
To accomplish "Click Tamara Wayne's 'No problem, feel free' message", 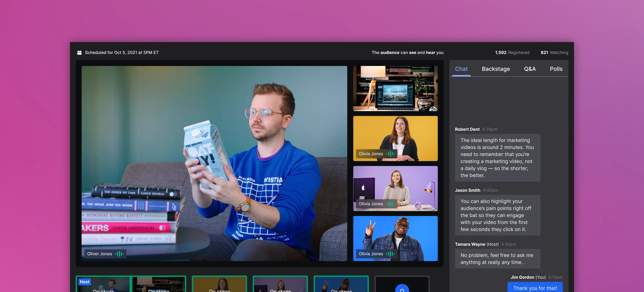I will 498,259.
